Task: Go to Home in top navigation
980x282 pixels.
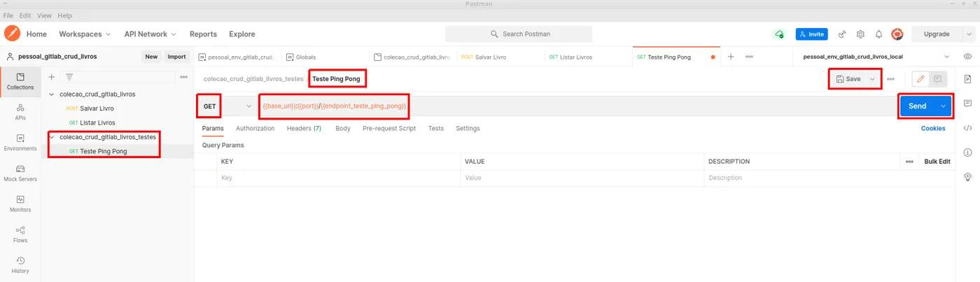Action: pyautogui.click(x=36, y=34)
